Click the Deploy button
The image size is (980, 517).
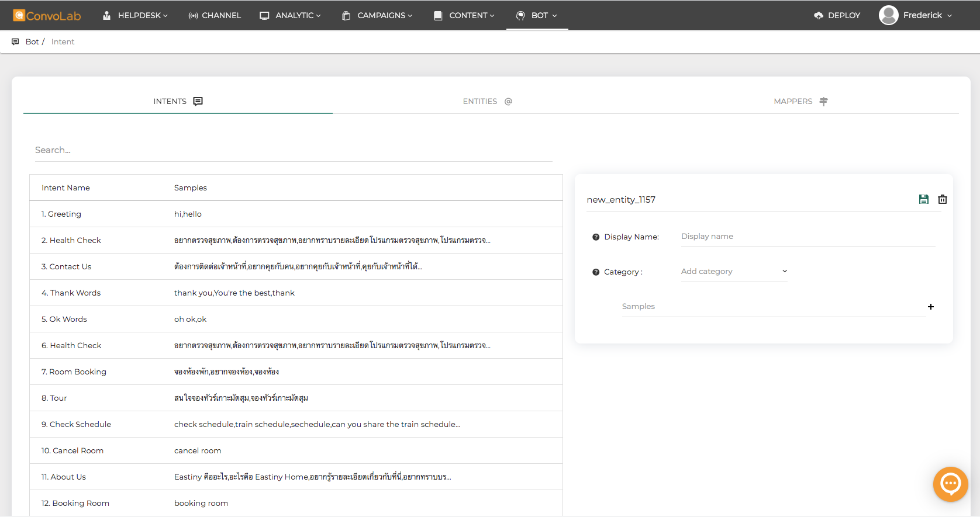coord(837,15)
